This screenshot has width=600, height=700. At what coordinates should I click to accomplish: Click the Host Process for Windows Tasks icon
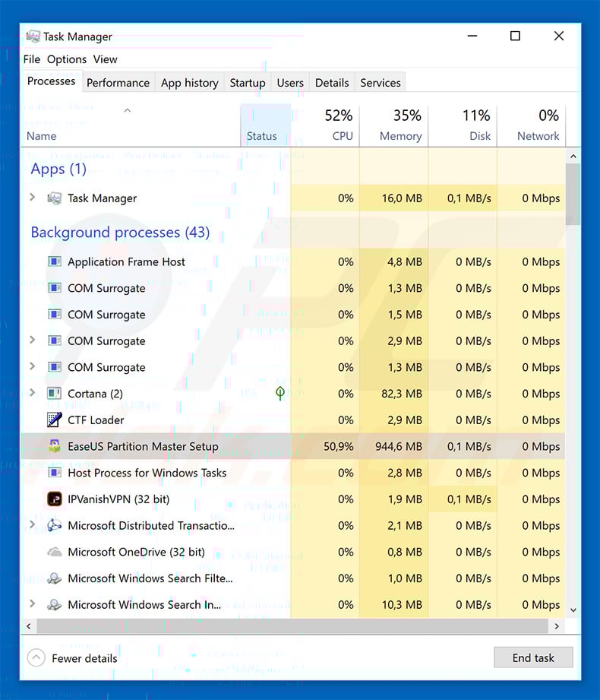tap(55, 472)
